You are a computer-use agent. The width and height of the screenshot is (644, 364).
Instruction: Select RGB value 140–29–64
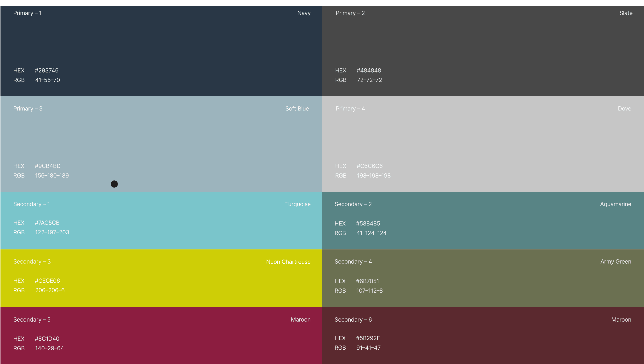[x=50, y=348]
